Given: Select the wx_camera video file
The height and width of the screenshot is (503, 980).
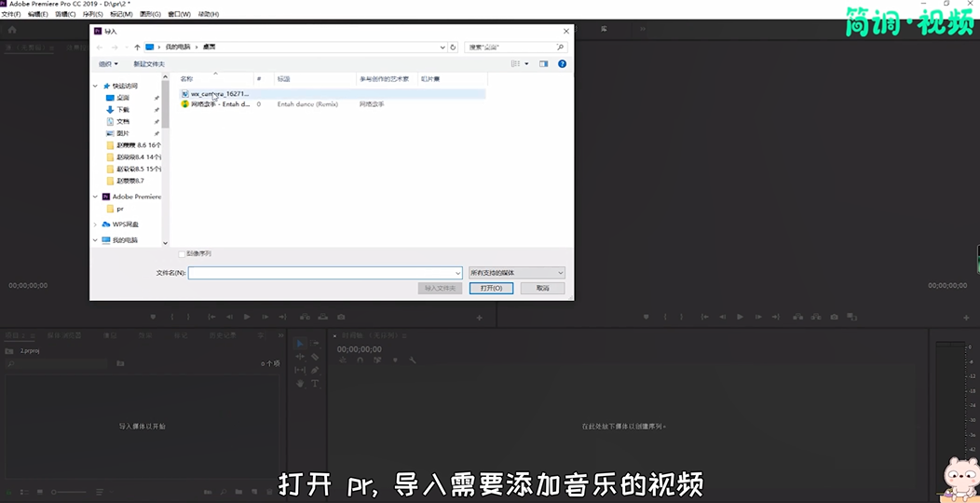Looking at the screenshot, I should tap(219, 94).
